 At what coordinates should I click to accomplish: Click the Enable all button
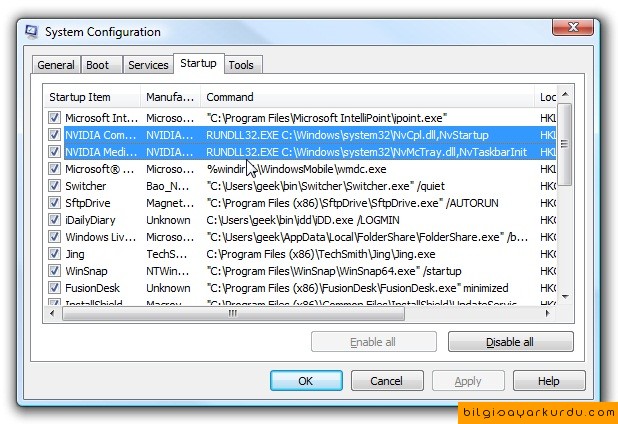pyautogui.click(x=374, y=342)
